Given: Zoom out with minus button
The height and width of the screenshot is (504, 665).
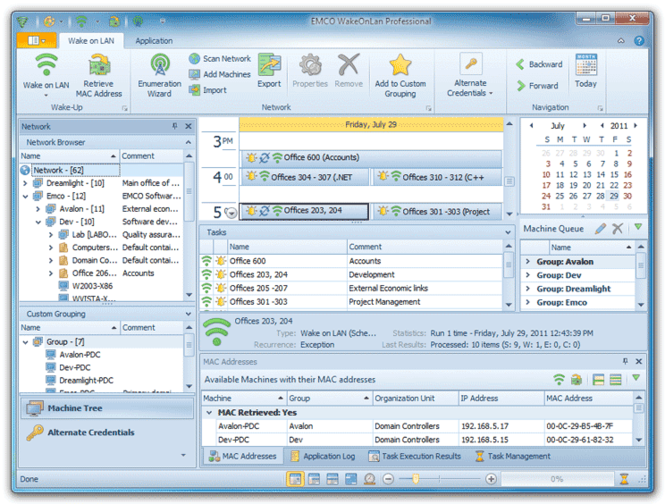Looking at the screenshot, I should (x=388, y=479).
